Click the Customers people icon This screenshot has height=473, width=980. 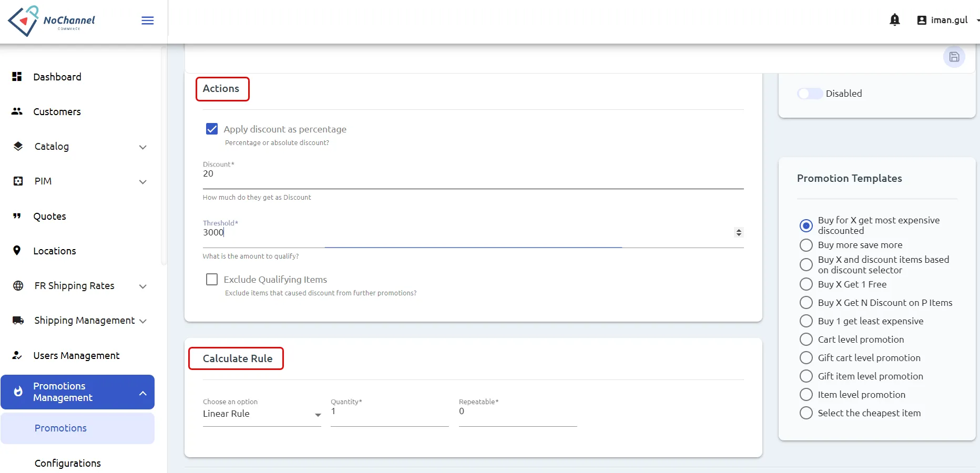(x=17, y=111)
